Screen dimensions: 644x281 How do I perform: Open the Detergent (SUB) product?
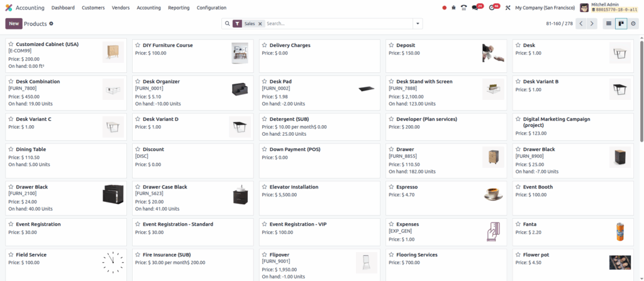(x=319, y=127)
